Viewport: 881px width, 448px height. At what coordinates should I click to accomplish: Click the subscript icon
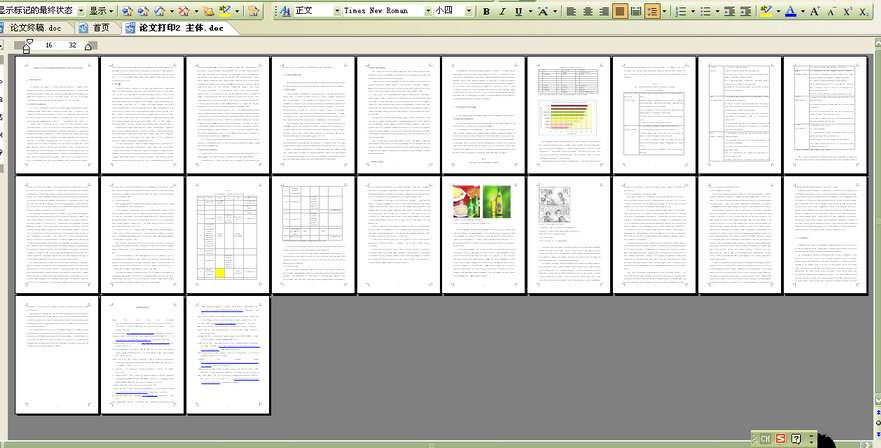click(864, 11)
